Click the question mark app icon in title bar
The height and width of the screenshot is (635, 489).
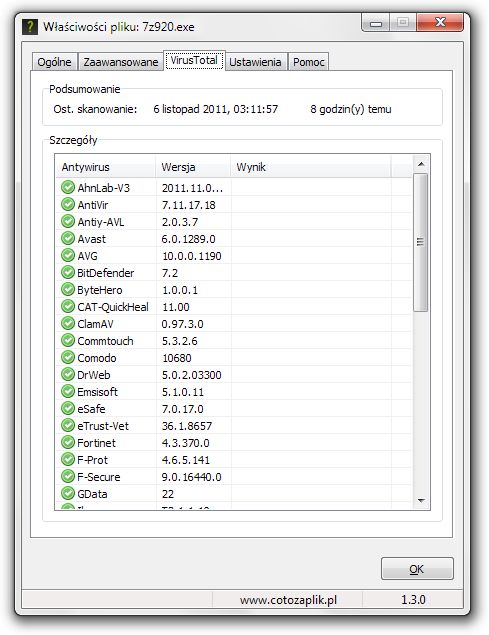pos(30,27)
